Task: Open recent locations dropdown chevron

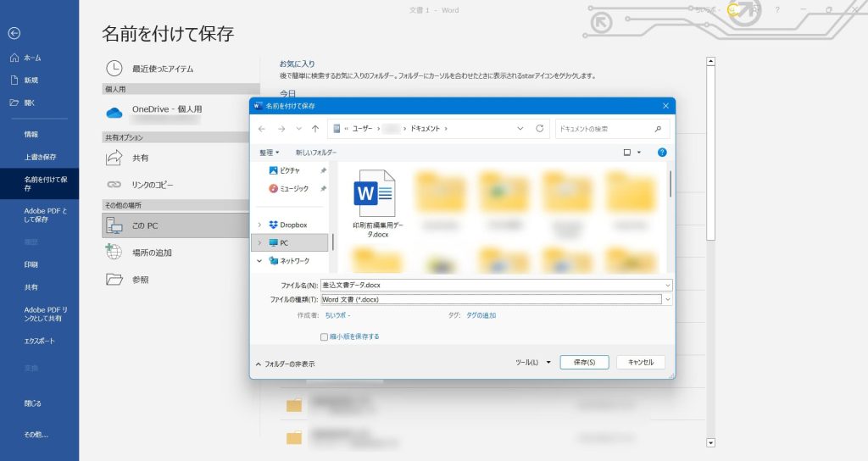Action: click(299, 129)
